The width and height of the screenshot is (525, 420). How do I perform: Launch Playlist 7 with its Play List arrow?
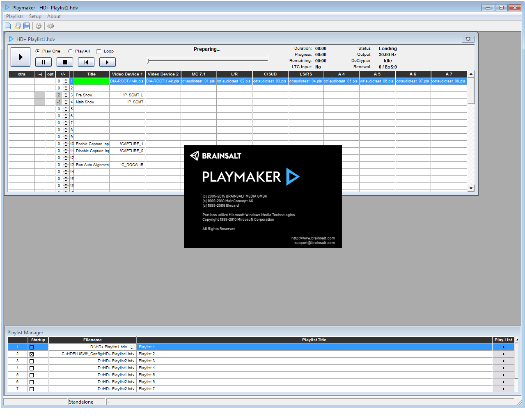click(x=503, y=389)
